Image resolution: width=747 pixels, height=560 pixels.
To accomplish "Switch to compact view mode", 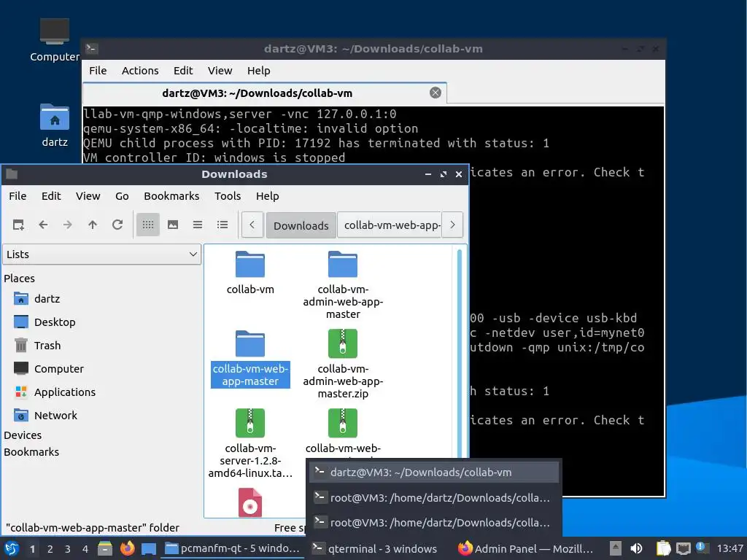I will pos(198,225).
